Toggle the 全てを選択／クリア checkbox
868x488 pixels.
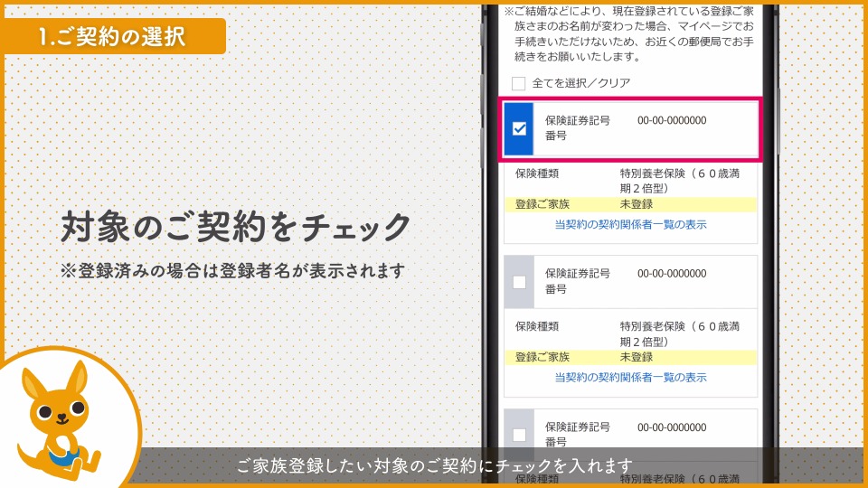519,83
